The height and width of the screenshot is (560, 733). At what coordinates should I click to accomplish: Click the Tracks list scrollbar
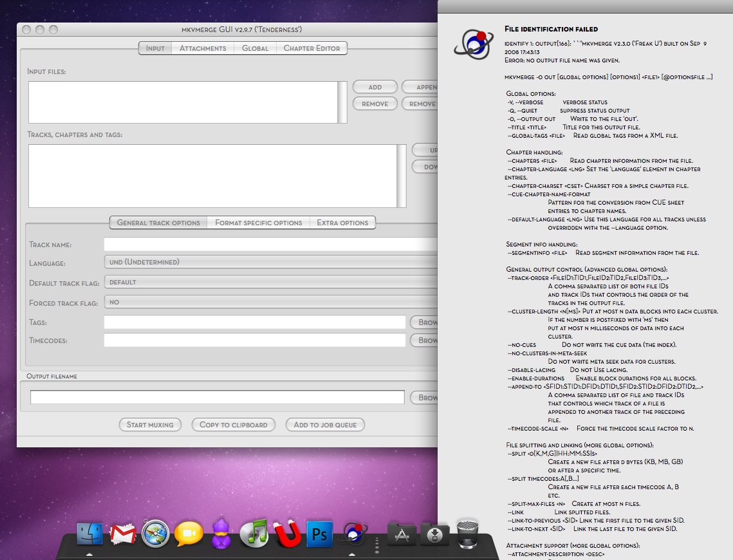402,176
